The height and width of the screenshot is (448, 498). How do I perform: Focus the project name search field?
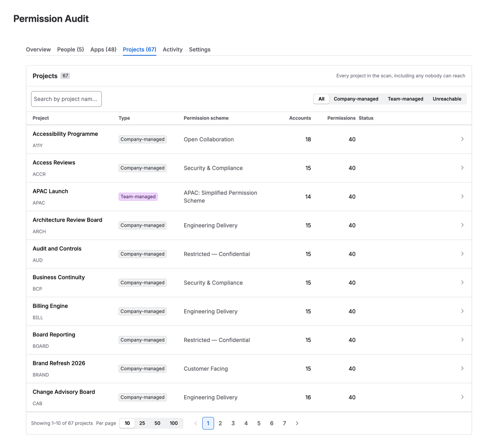pyautogui.click(x=66, y=99)
